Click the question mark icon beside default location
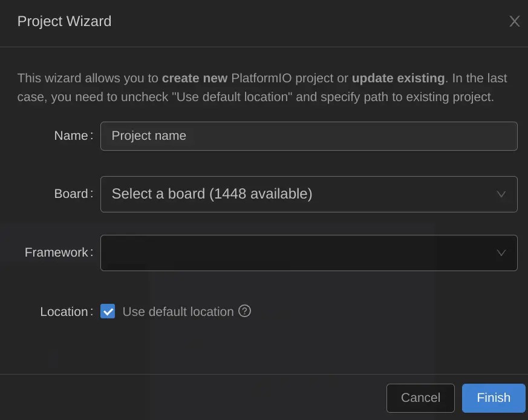528x420 pixels. tap(244, 311)
